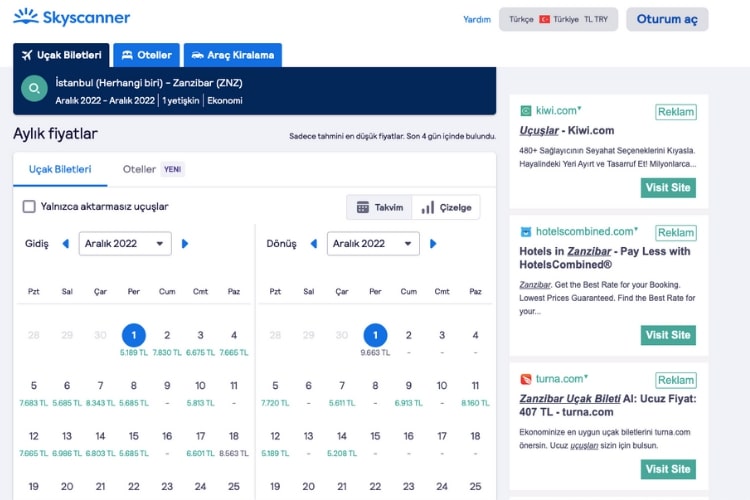The width and height of the screenshot is (750, 500).
Task: Click Reklam label on kiwi.com ad
Action: [x=676, y=112]
